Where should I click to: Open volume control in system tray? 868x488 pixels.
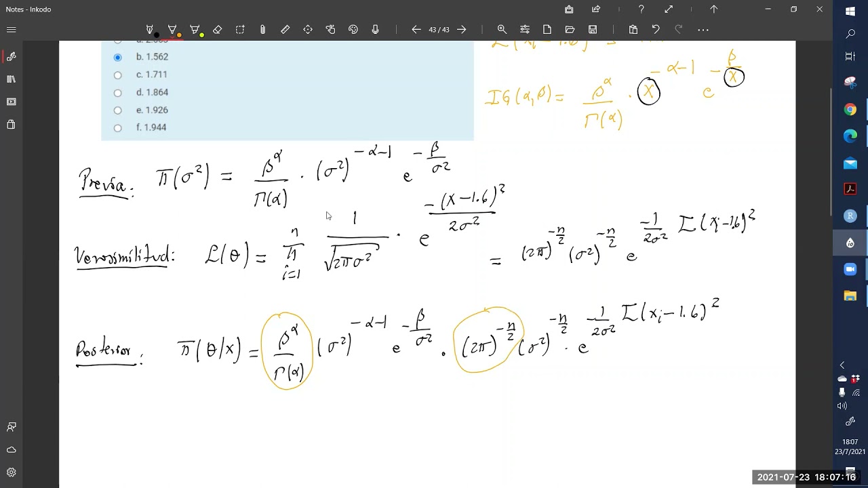click(842, 406)
